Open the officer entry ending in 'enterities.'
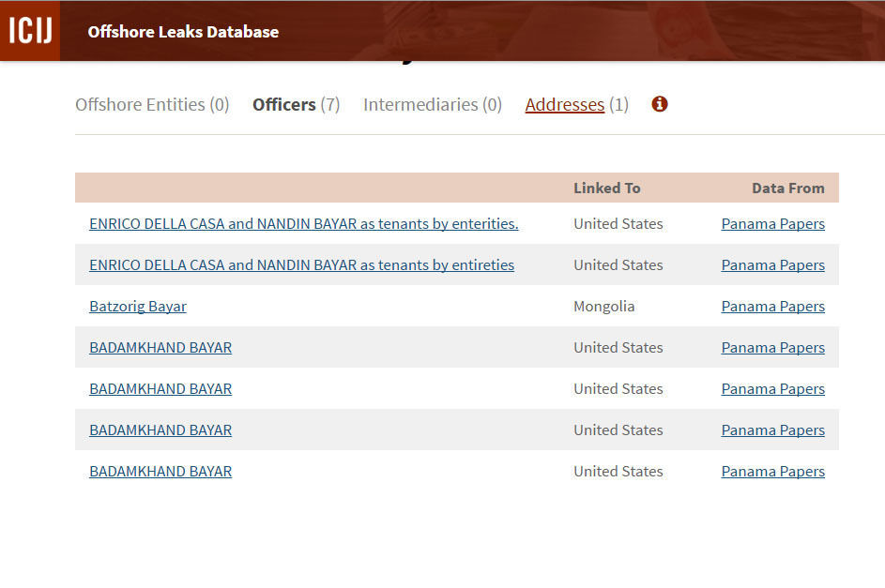Screen dimensions: 885x588 coord(303,224)
